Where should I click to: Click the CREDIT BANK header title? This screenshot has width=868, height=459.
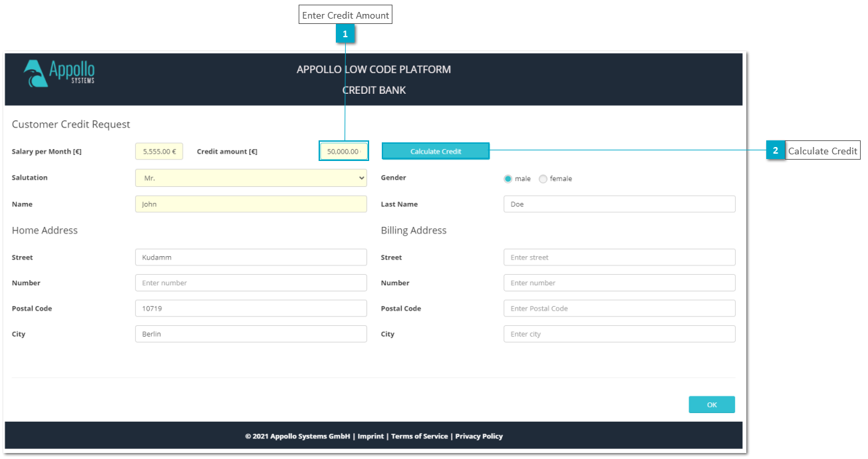374,90
